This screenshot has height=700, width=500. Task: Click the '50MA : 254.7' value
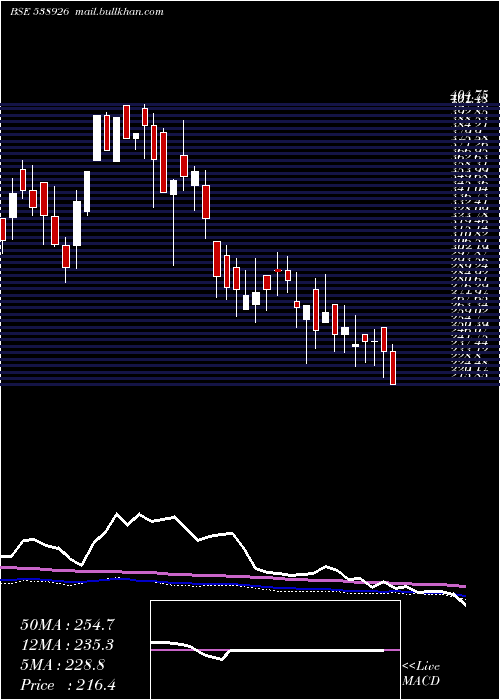pyautogui.click(x=66, y=625)
